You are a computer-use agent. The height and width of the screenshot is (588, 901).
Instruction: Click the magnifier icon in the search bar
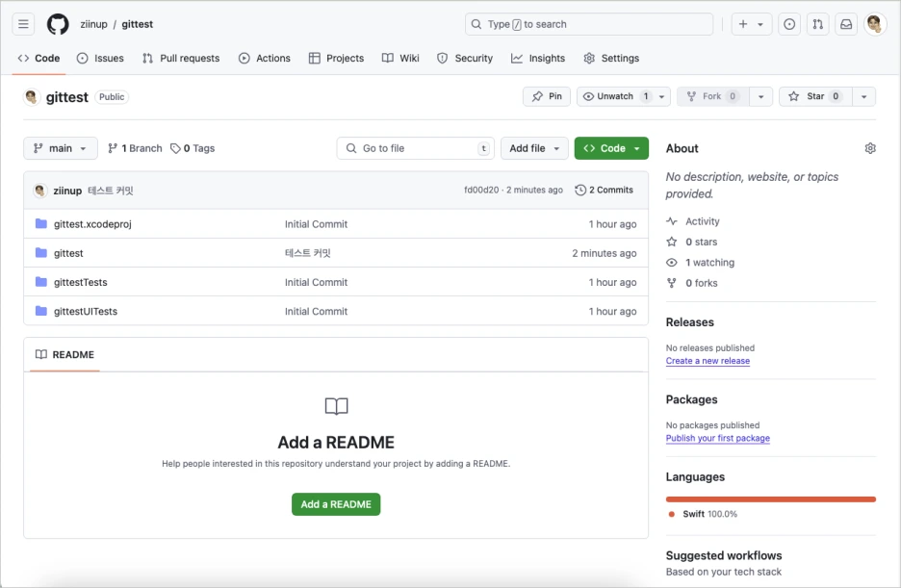tap(476, 24)
